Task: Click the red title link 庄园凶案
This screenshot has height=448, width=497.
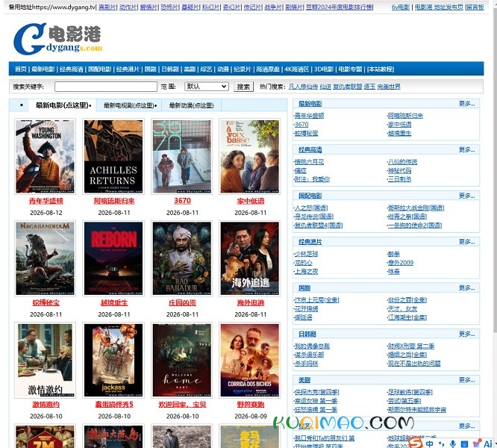Action: pos(182,303)
